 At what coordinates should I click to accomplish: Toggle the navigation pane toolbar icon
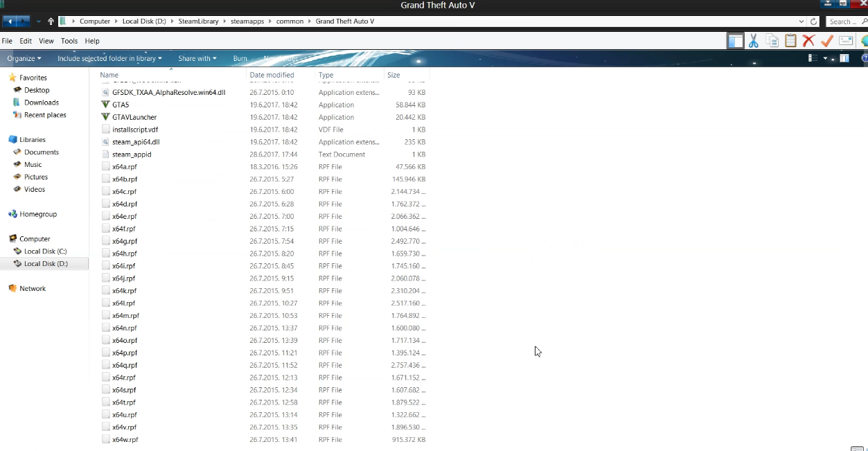point(735,41)
